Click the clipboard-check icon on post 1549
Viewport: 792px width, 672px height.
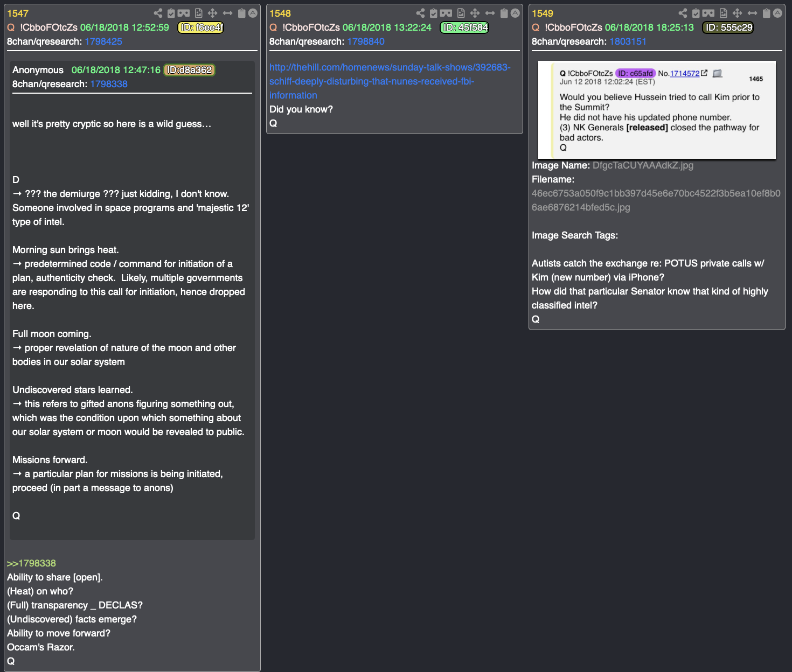[x=696, y=13]
